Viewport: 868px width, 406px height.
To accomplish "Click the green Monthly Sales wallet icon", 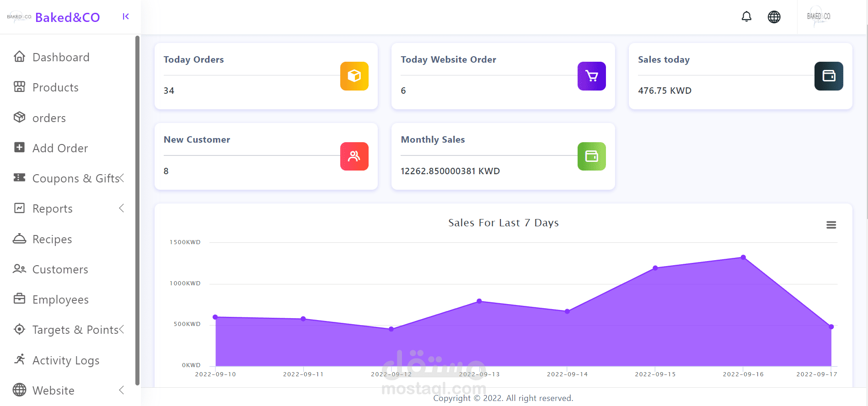I will pos(592,156).
